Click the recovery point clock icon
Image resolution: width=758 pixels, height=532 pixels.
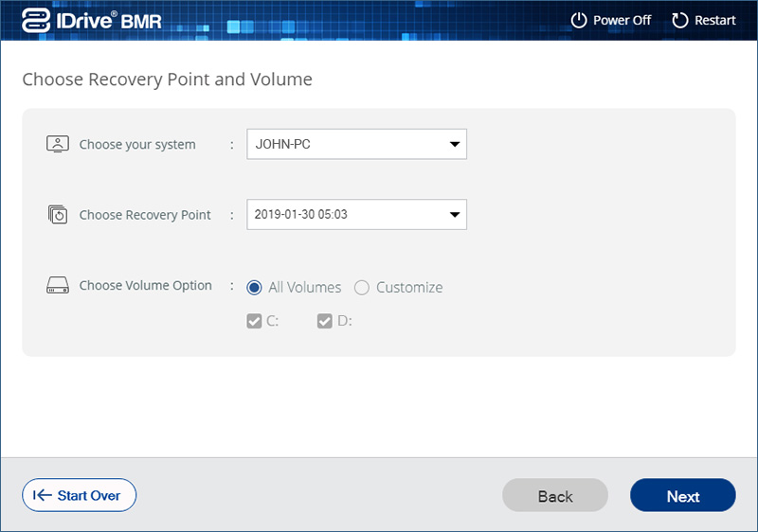(x=58, y=215)
